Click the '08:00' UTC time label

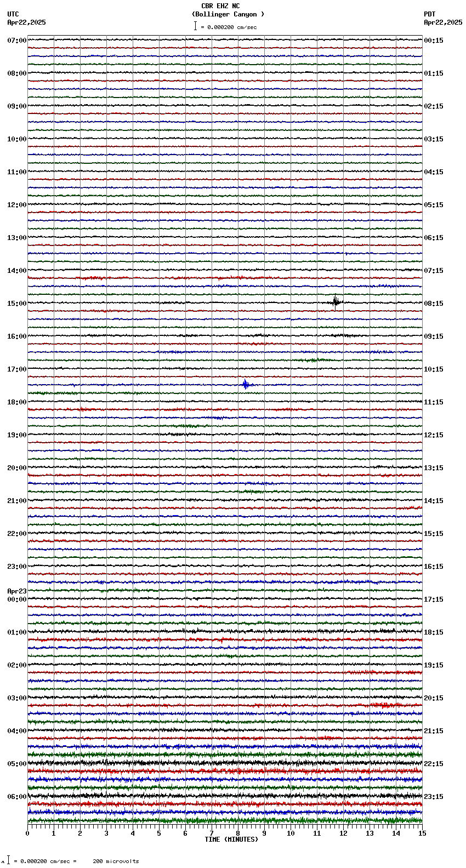[17, 73]
